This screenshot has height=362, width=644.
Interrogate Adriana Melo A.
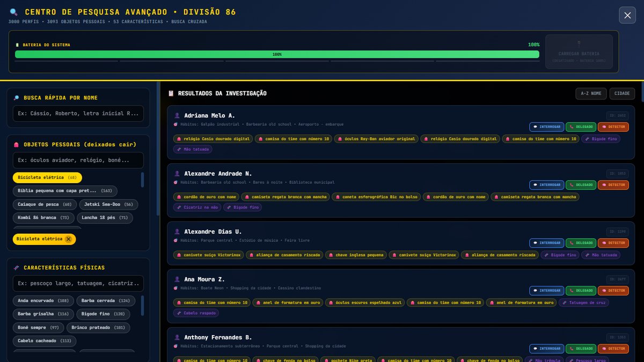[x=546, y=127]
